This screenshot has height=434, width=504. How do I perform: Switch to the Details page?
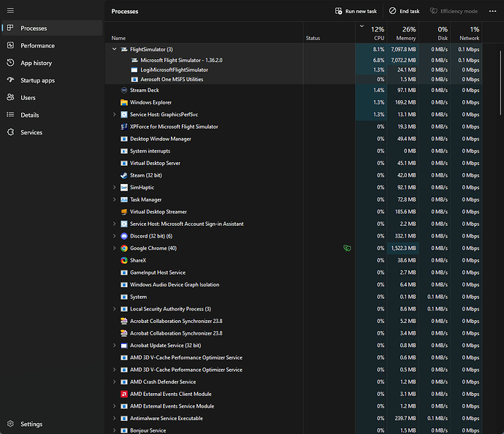[52, 115]
